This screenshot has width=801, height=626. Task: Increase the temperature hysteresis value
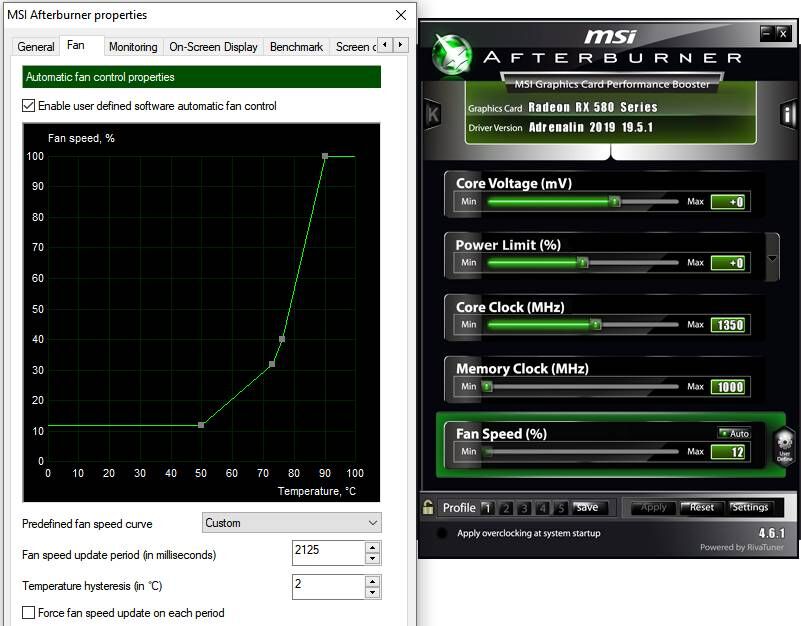tap(372, 581)
